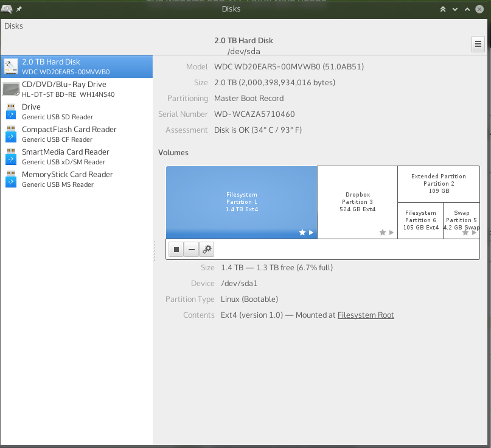The height and width of the screenshot is (448, 491).
Task: Minimize the window with the down chevron
Action: click(455, 9)
